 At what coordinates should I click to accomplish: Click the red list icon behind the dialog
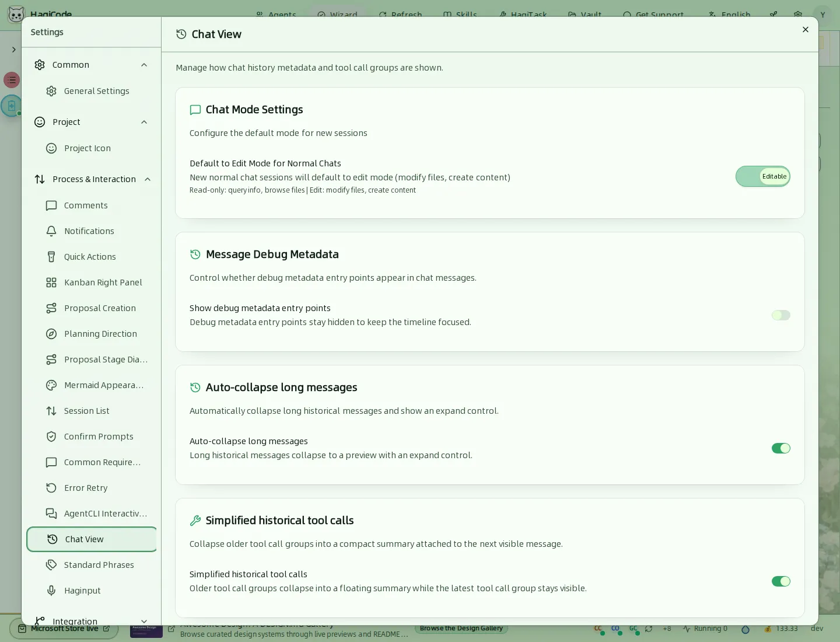12,80
